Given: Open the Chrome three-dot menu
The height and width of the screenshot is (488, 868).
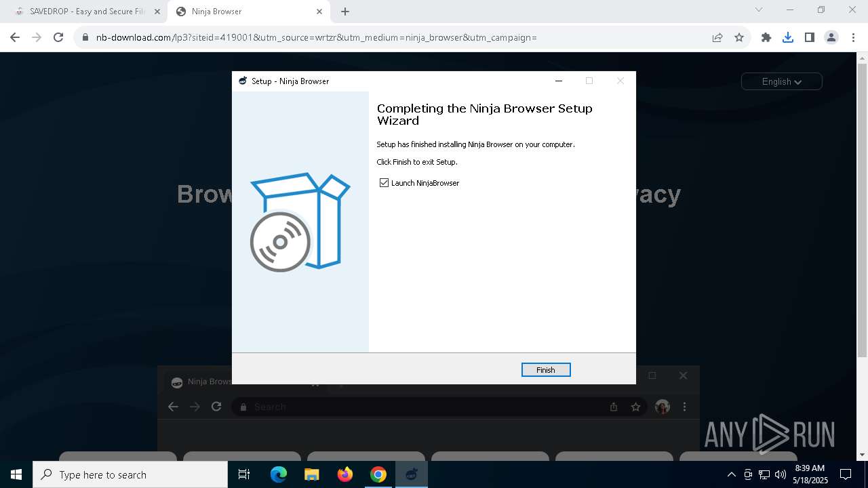Looking at the screenshot, I should (852, 37).
